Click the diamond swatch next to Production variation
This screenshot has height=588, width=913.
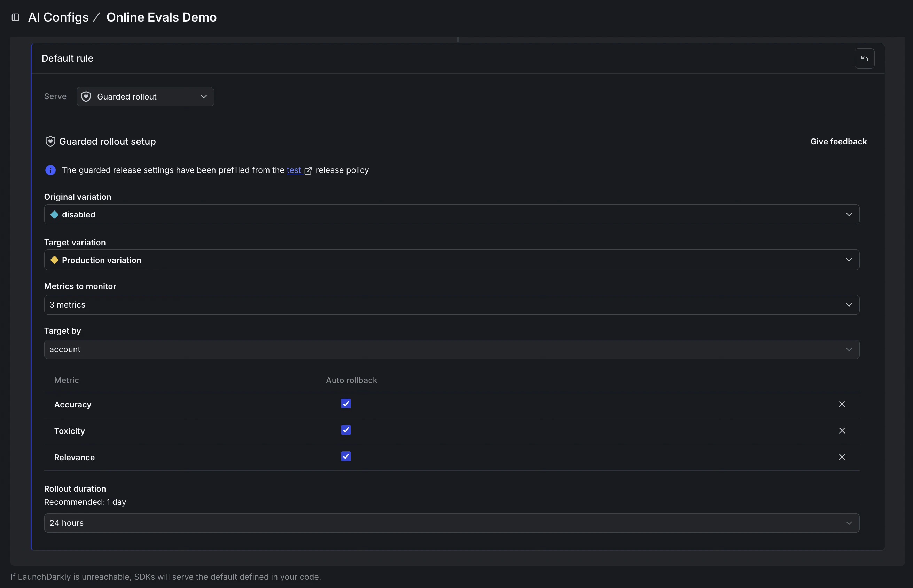tap(55, 260)
